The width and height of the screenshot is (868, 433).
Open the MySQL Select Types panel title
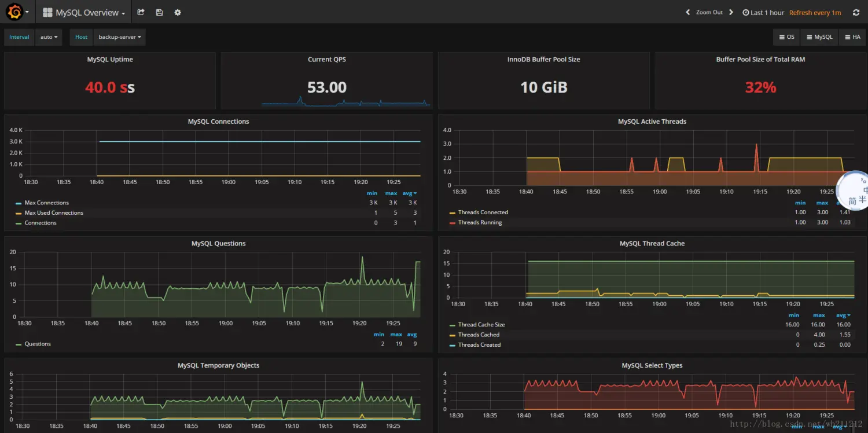point(652,365)
